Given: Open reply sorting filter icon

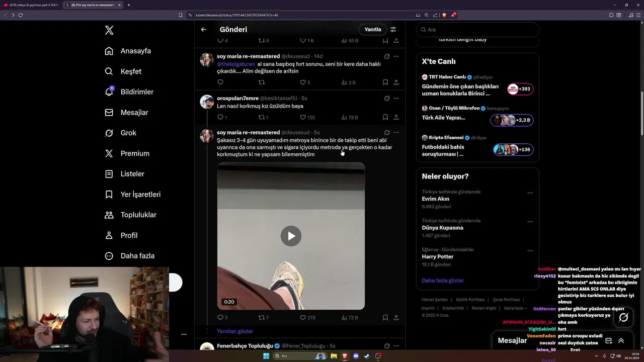Looking at the screenshot, I should coord(393,30).
